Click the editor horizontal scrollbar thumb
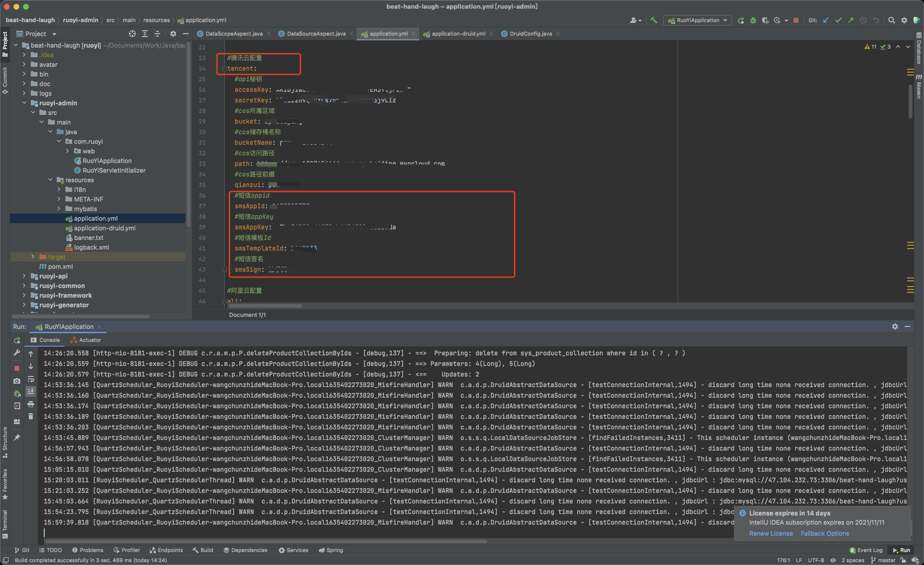Viewport: 924px width, 565px height. (265, 306)
